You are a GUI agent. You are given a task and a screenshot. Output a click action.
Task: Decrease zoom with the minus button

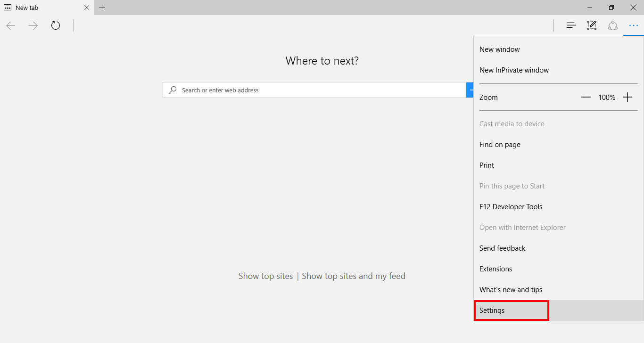click(x=586, y=97)
